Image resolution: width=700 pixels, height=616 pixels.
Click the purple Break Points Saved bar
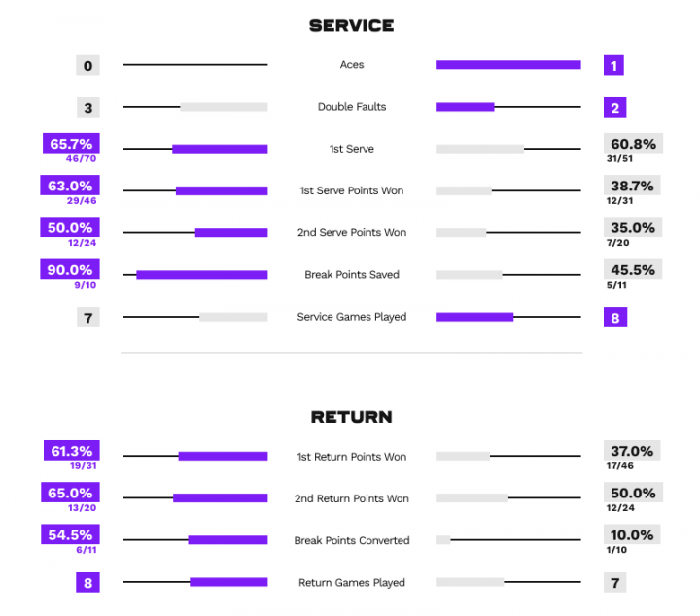202,275
